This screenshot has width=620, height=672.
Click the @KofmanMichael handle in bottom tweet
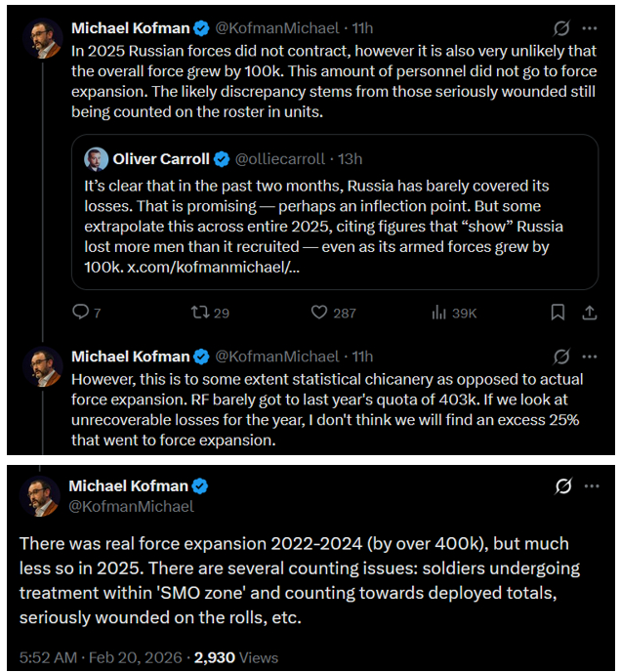(x=132, y=506)
